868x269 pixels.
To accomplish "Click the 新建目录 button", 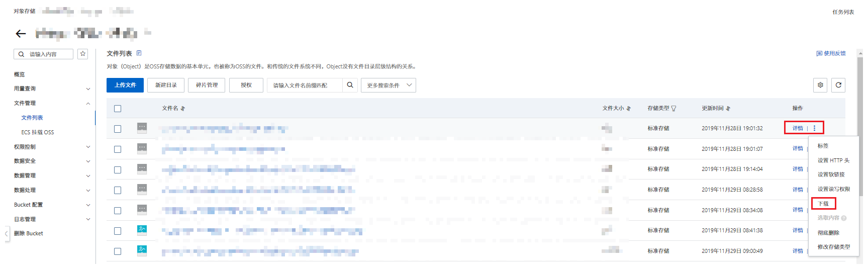I will coord(166,85).
